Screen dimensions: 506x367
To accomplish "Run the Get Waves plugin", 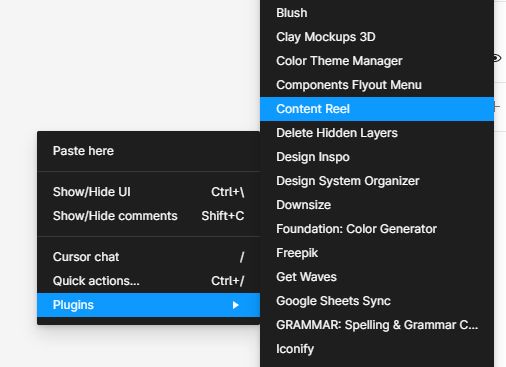I will (377, 277).
